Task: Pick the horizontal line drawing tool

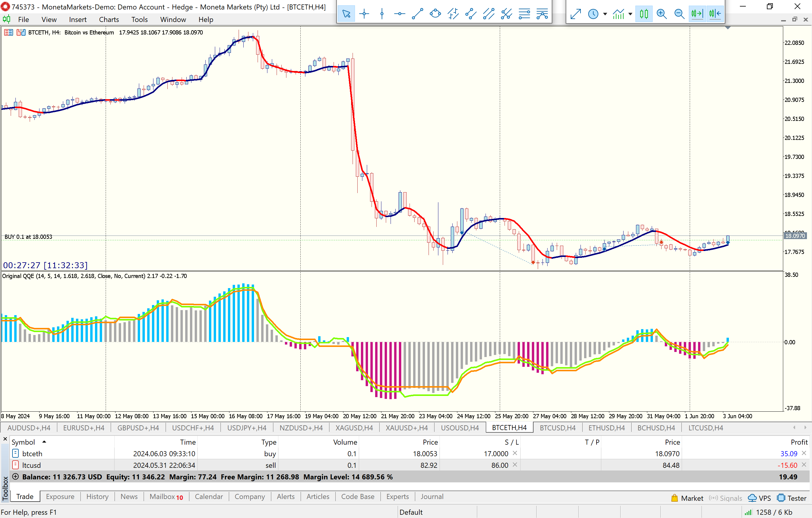Action: click(x=399, y=14)
